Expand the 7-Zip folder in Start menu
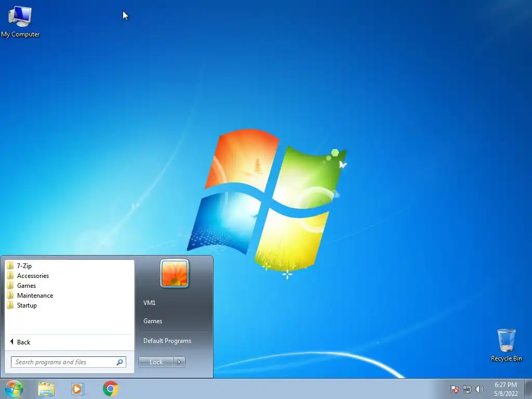 coord(70,265)
